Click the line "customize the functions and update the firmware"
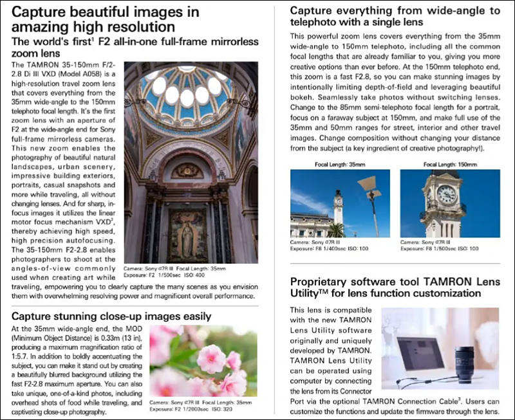This screenshot has width=515, height=420. pos(395,412)
